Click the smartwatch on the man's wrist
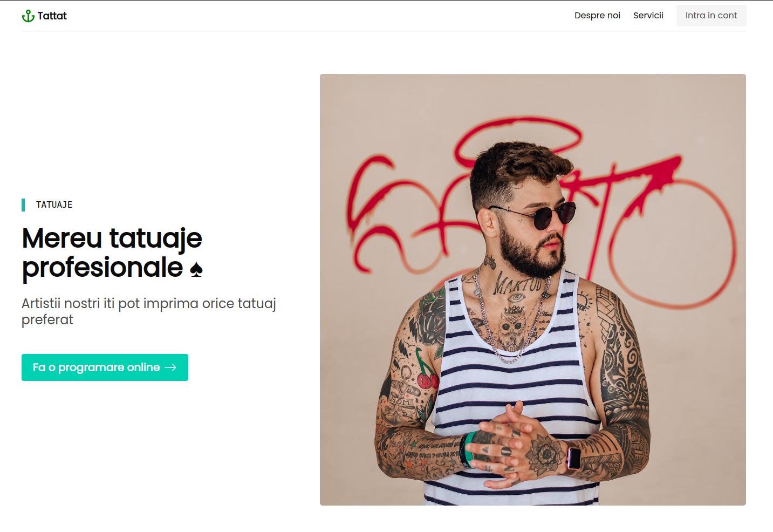 click(x=573, y=458)
